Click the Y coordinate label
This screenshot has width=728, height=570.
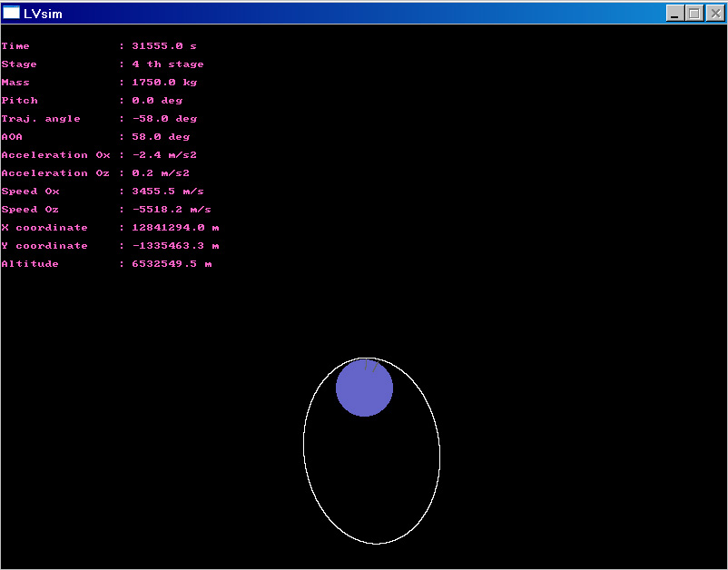point(44,246)
